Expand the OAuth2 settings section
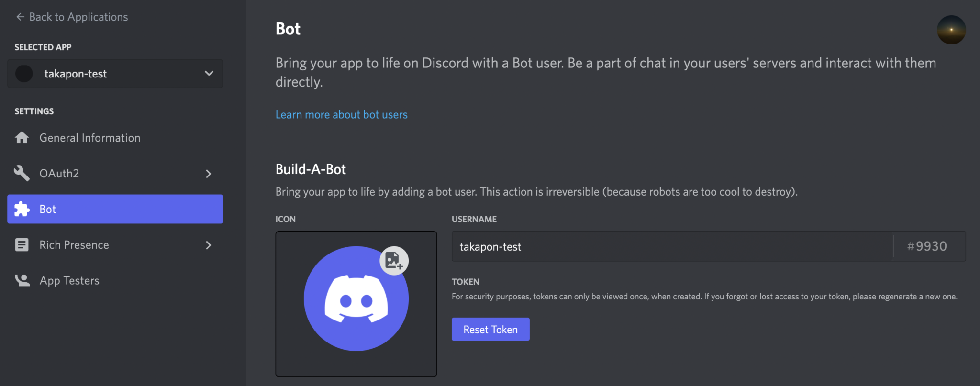The image size is (980, 386). click(x=209, y=174)
